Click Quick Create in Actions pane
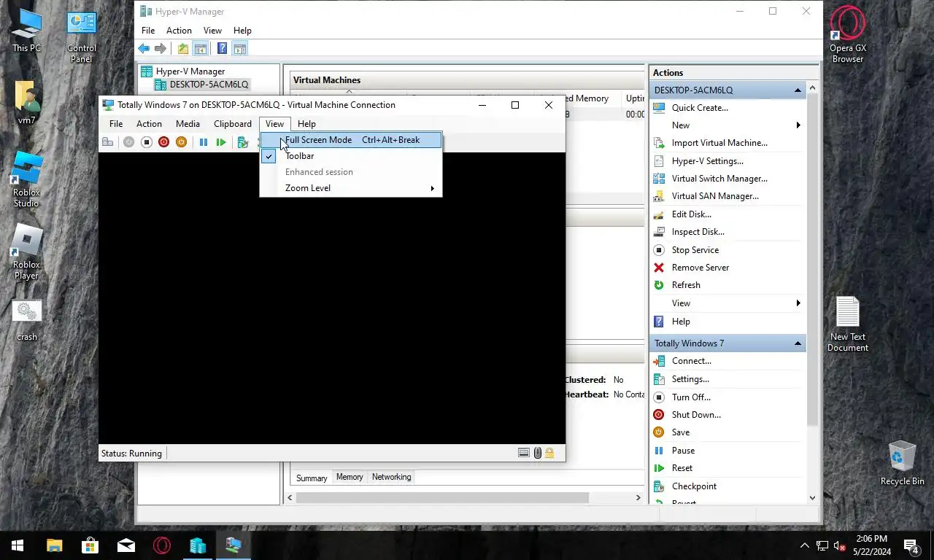This screenshot has width=934, height=560. coord(700,108)
